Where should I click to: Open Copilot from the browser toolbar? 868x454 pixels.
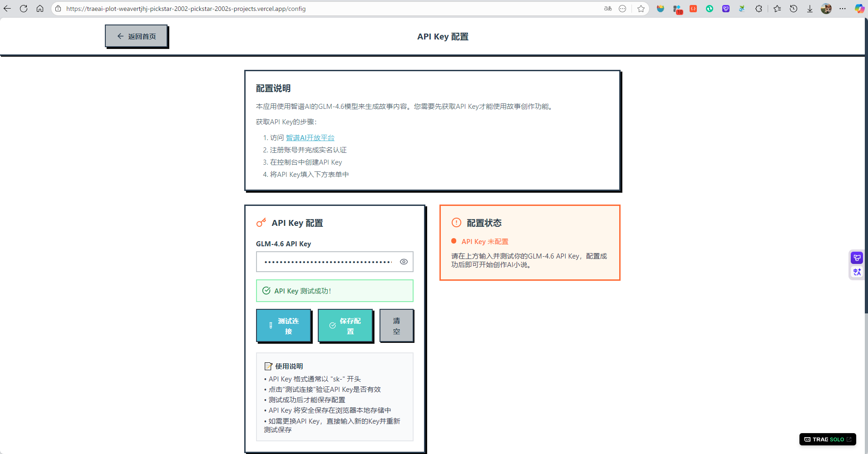click(859, 9)
